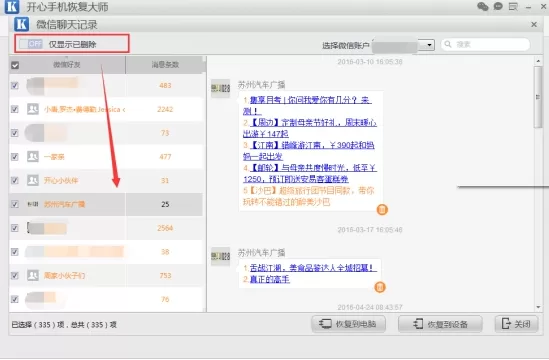
Task: Click the scroll-up arrow of chat scrollbar
Action: click(x=538, y=61)
